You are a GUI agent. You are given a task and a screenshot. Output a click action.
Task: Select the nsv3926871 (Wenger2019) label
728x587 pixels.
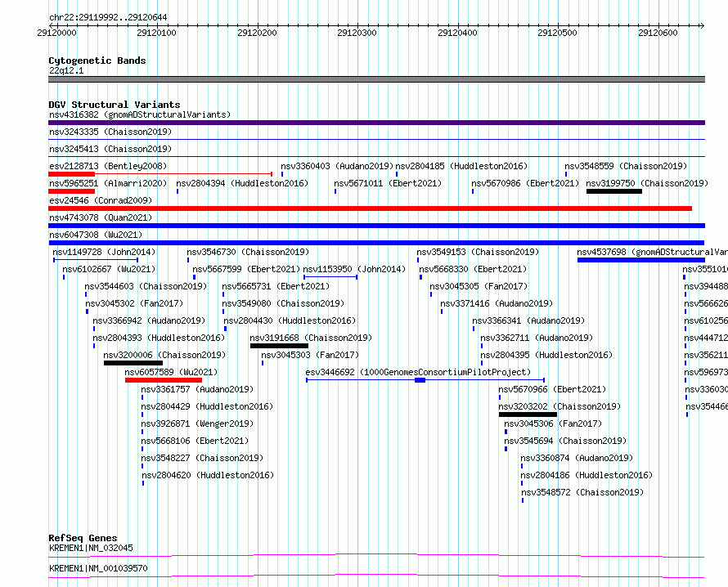coord(197,423)
